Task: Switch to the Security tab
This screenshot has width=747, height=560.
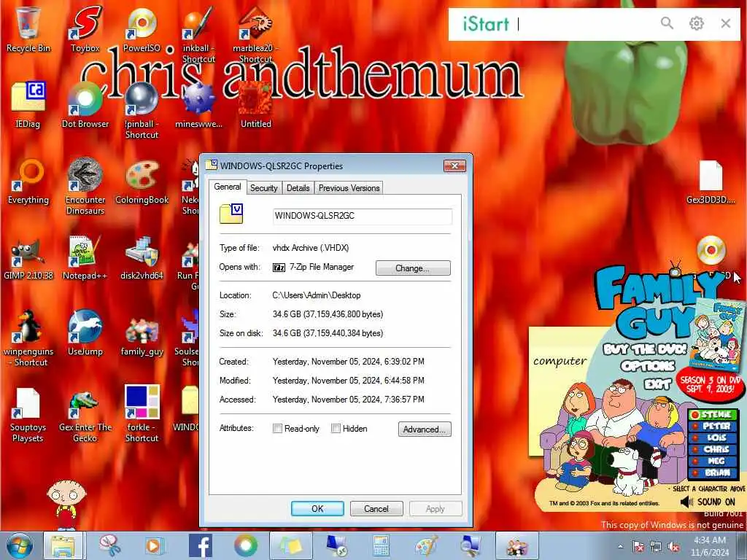Action: coord(264,188)
